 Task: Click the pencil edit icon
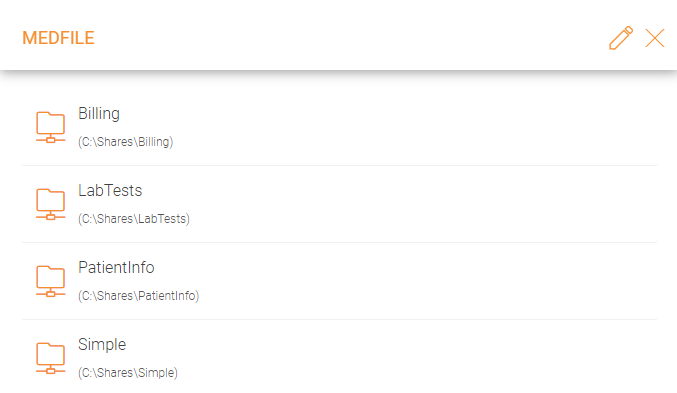[x=621, y=38]
